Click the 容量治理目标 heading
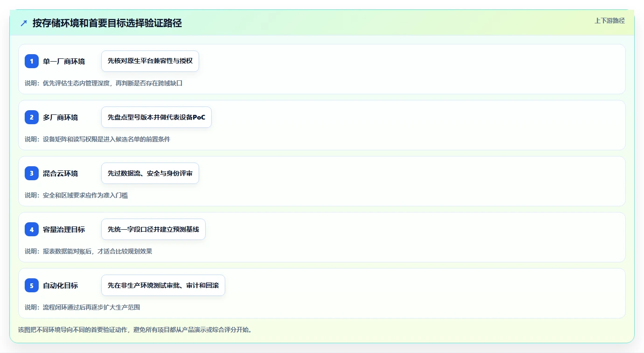644x353 pixels. (64, 229)
